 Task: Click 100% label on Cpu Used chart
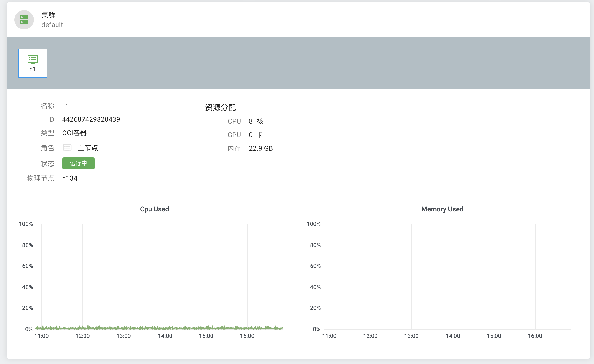[x=26, y=224]
